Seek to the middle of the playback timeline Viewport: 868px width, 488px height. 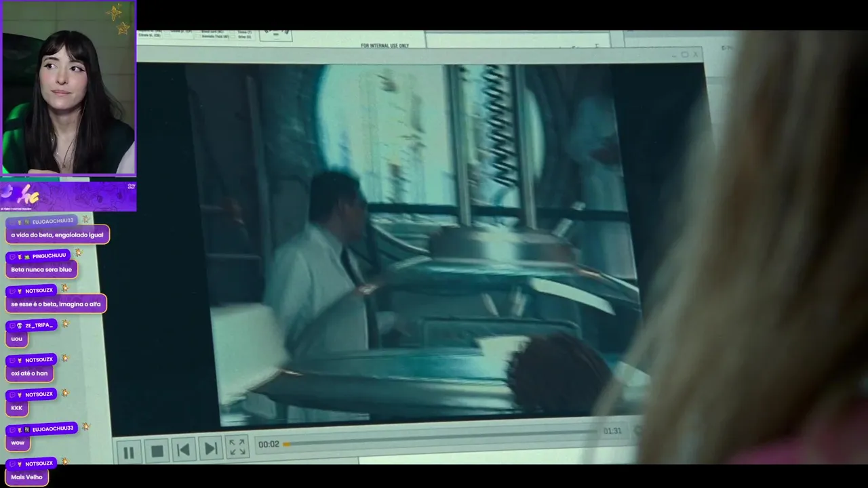(441, 437)
